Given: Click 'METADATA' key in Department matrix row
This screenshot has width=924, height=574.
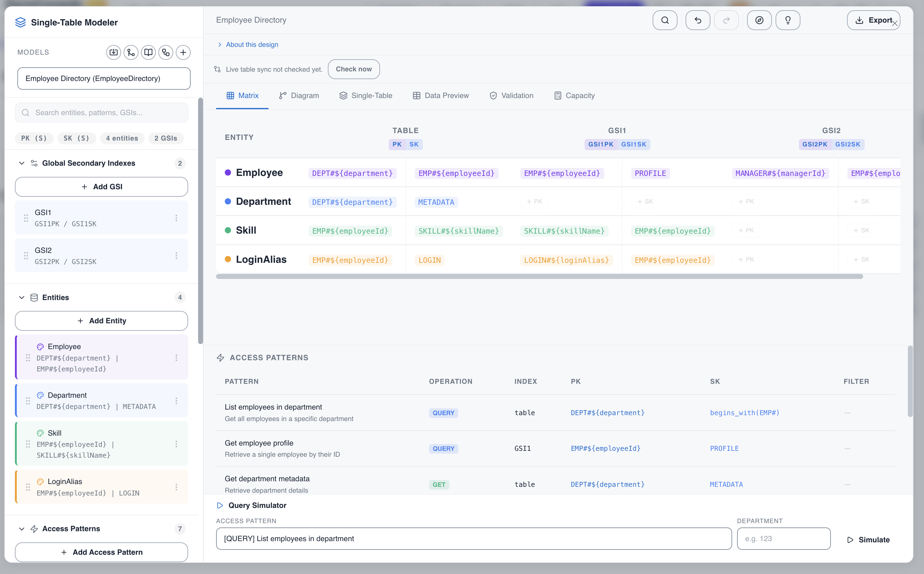Looking at the screenshot, I should (436, 202).
